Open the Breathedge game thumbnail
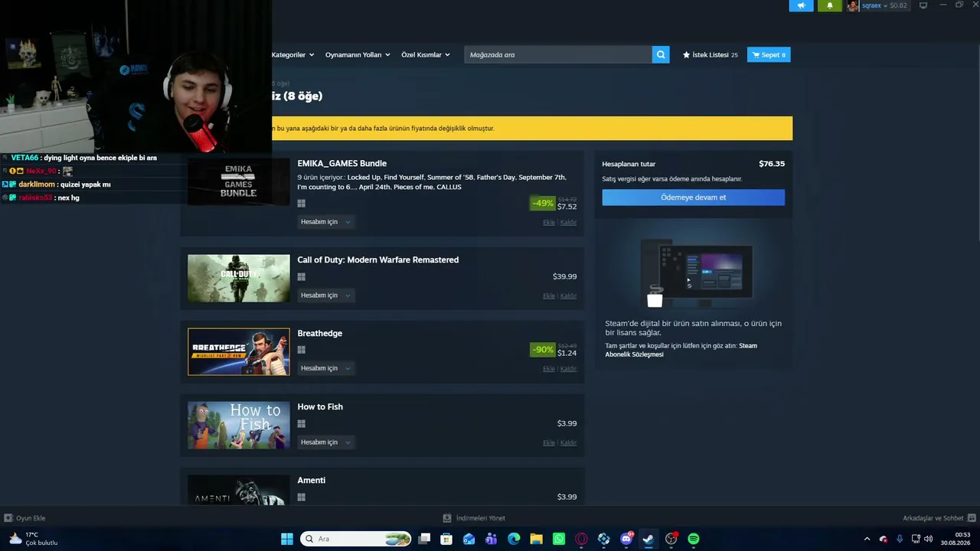This screenshot has width=980, height=551. pyautogui.click(x=239, y=352)
